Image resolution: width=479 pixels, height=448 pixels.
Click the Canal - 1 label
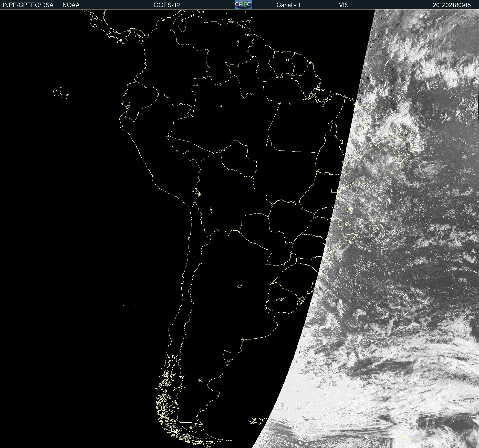click(289, 5)
